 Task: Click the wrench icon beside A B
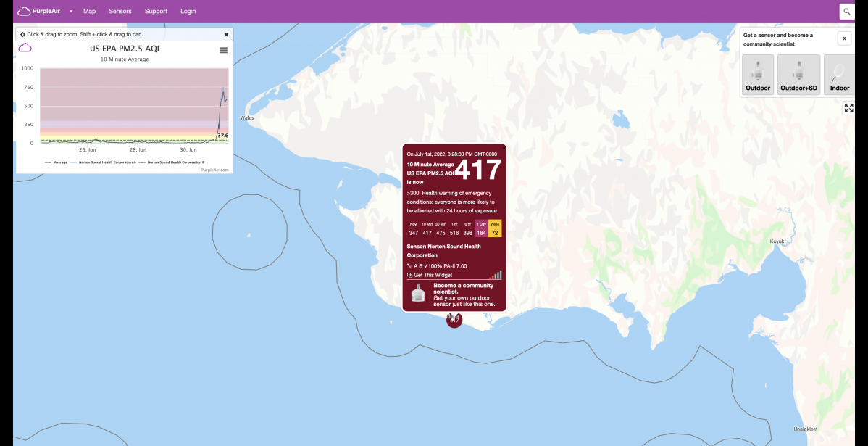pyautogui.click(x=409, y=266)
